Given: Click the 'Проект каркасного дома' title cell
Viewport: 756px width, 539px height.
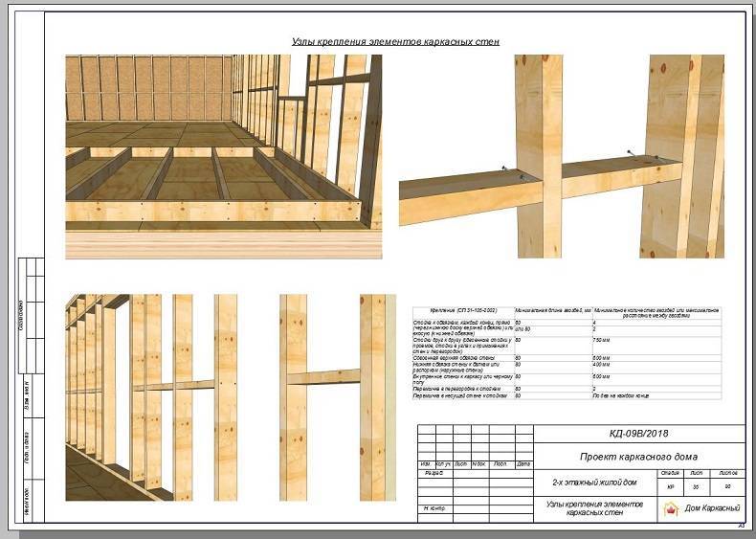Looking at the screenshot, I should (639, 457).
